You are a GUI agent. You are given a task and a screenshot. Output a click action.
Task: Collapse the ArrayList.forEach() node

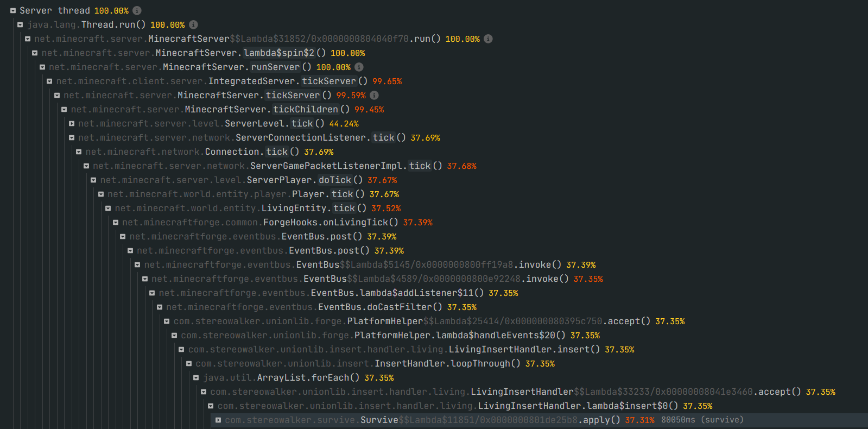click(x=196, y=378)
